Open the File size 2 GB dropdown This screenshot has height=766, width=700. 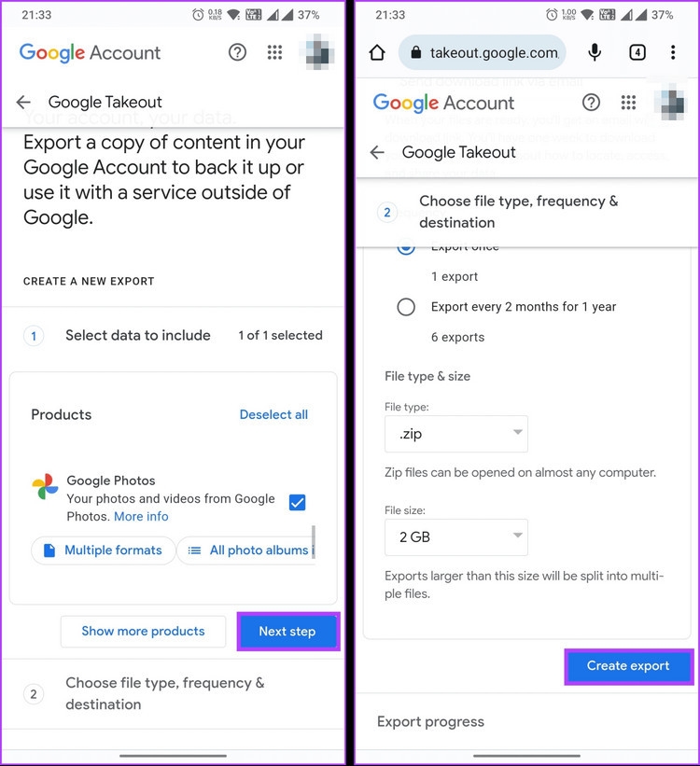click(455, 537)
